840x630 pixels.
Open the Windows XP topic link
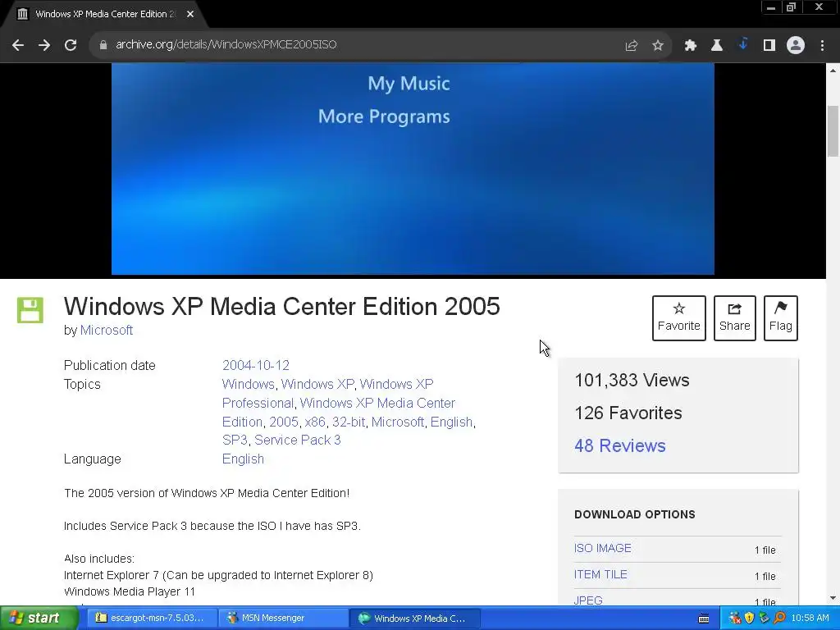tap(317, 384)
